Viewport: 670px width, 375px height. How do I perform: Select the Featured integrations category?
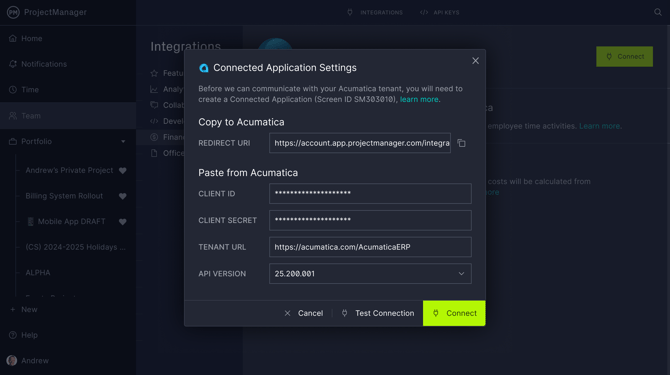tap(168, 73)
